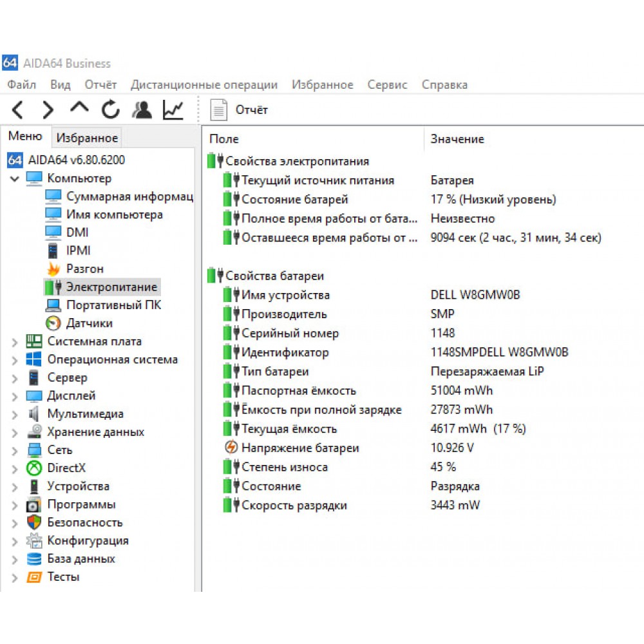This screenshot has height=644, width=644.
Task: Click the DirectX Xbox icon
Action: pos(34,468)
